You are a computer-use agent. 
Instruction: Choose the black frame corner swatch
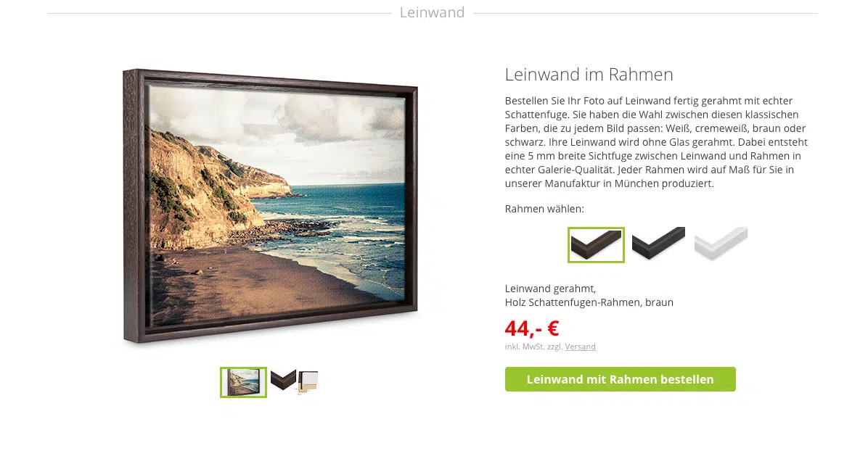click(x=658, y=244)
